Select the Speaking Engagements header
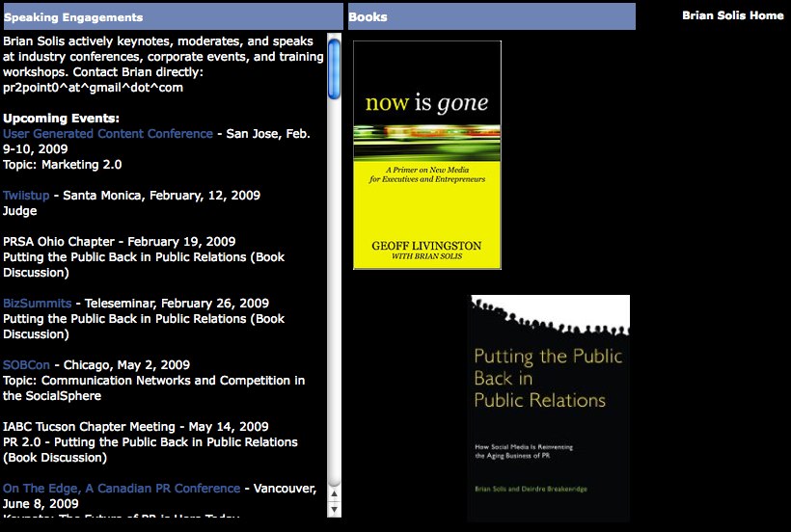The width and height of the screenshot is (791, 532). coord(173,16)
